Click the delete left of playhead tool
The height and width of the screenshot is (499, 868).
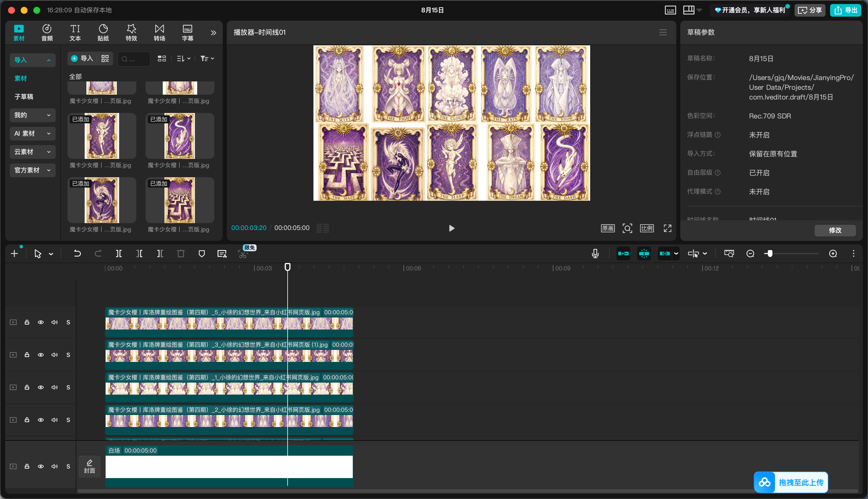[x=139, y=254]
